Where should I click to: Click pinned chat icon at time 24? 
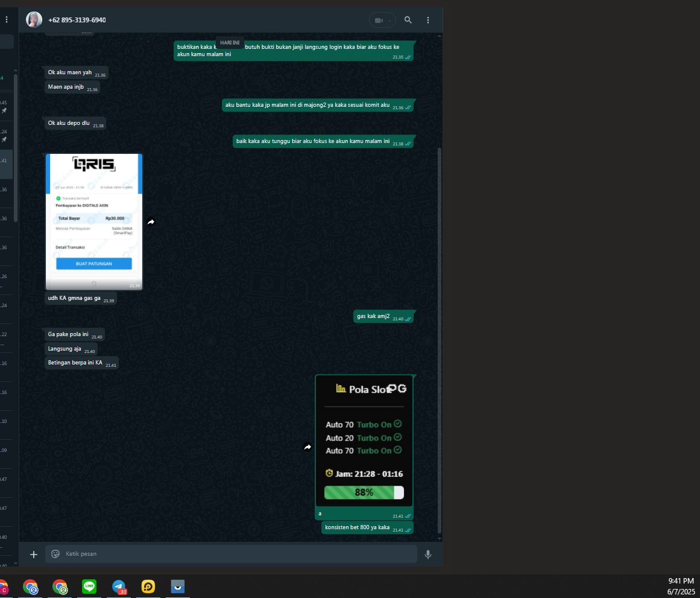tap(4, 139)
